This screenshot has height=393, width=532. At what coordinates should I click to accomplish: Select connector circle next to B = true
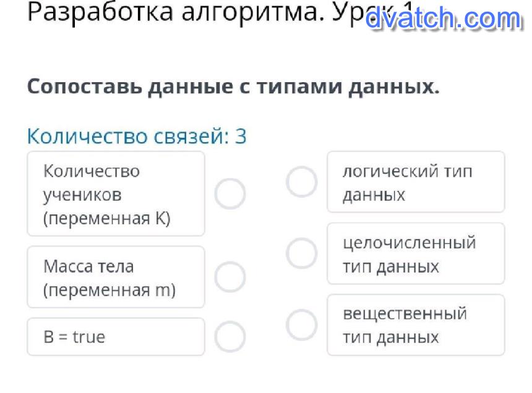coord(230,337)
